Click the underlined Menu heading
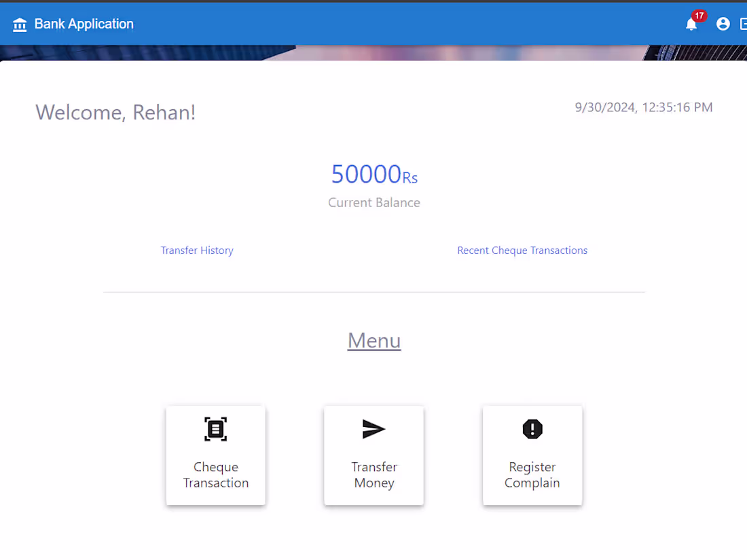 (x=373, y=340)
